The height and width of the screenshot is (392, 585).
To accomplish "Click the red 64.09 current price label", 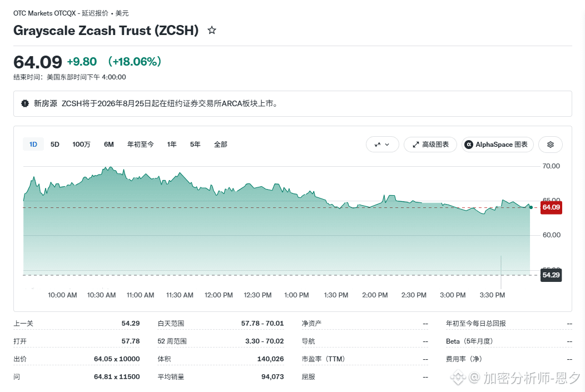I will tap(551, 207).
